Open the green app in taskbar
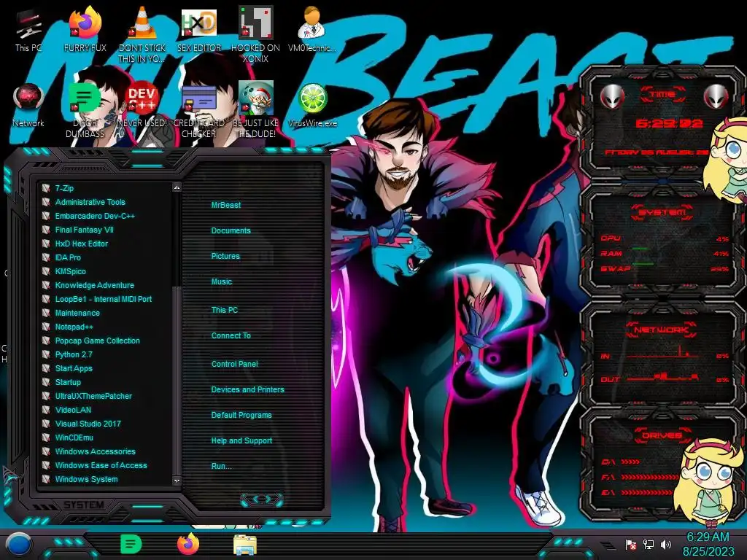 click(x=131, y=544)
